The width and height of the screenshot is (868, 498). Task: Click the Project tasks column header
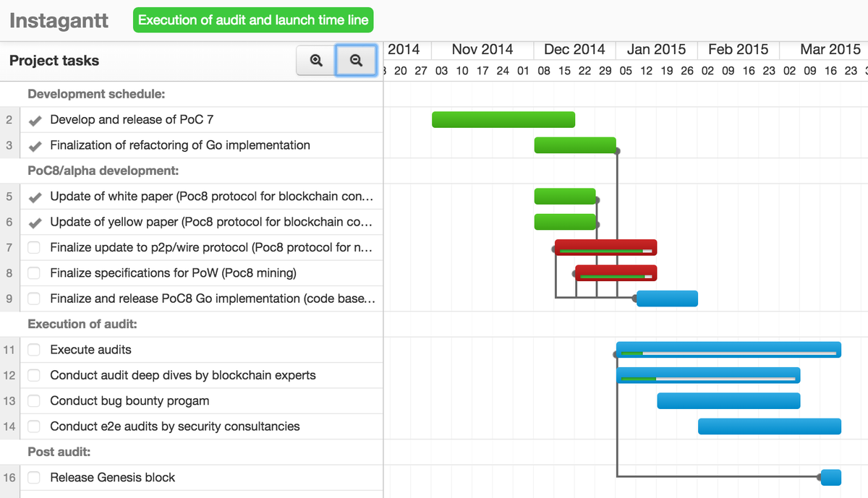coord(54,61)
